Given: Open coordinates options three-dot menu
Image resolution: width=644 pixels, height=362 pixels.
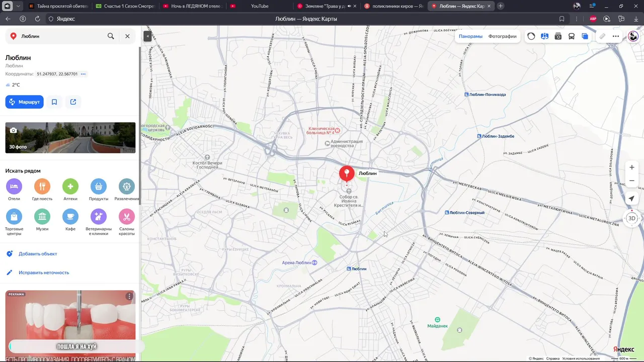Looking at the screenshot, I should (84, 74).
